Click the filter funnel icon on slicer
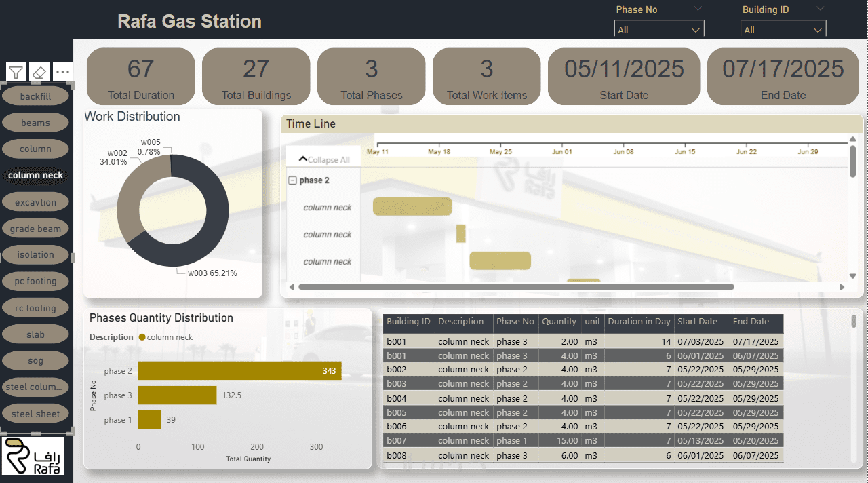Screen dimensions: 868x483 (x=16, y=72)
